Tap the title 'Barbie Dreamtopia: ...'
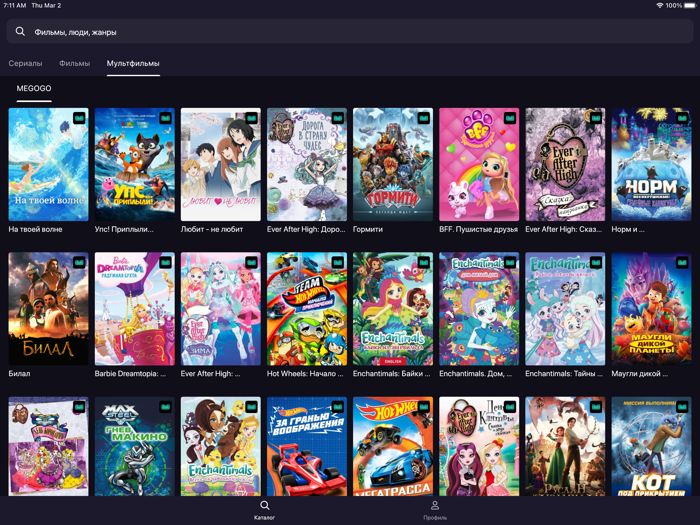Viewport: 700px width, 525px height. click(x=130, y=374)
